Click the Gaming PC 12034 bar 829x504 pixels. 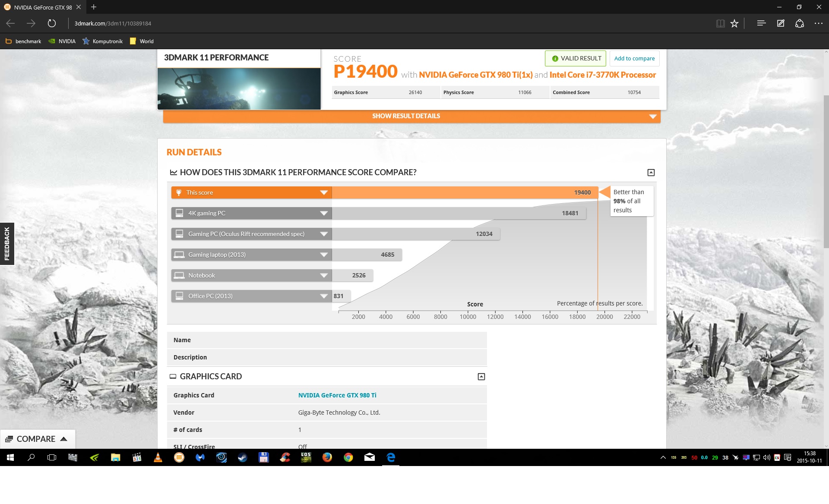point(416,234)
